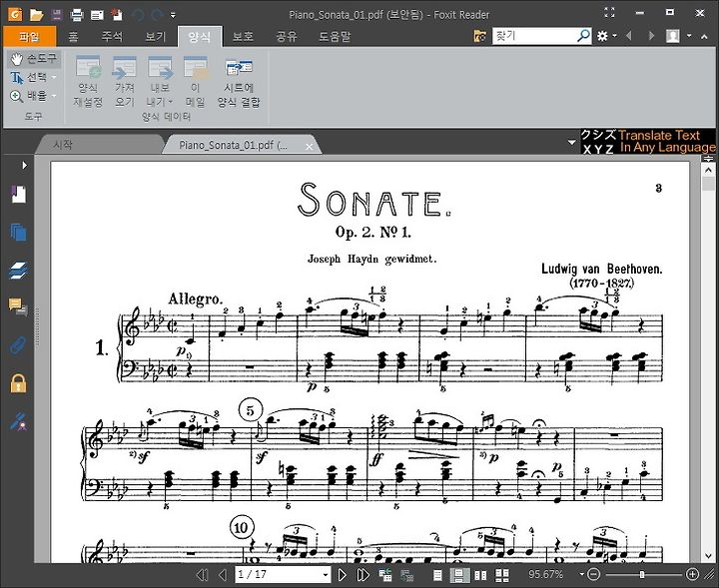Open the Customize Quick Access Toolbar arrow

point(173,15)
